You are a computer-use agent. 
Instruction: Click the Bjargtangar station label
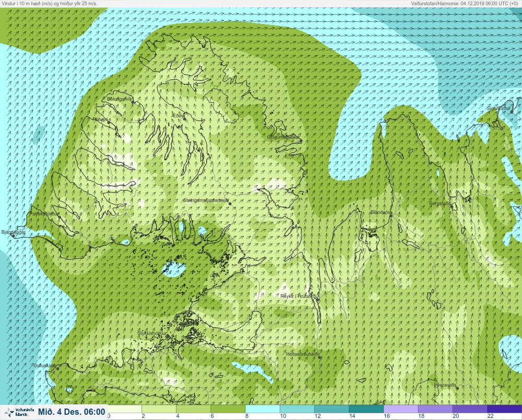[13, 232]
